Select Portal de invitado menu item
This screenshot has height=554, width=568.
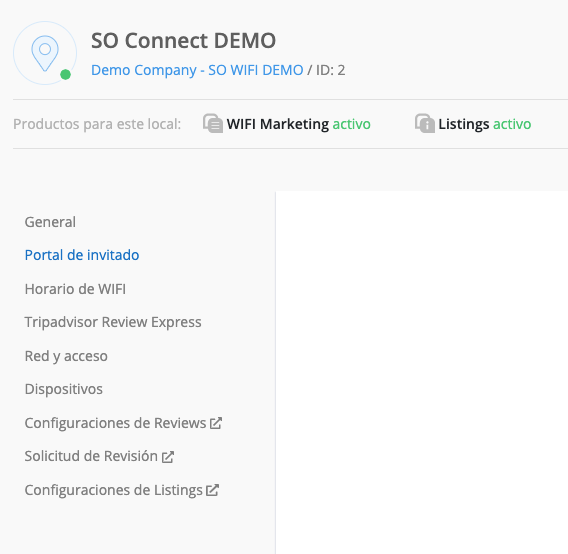82,255
